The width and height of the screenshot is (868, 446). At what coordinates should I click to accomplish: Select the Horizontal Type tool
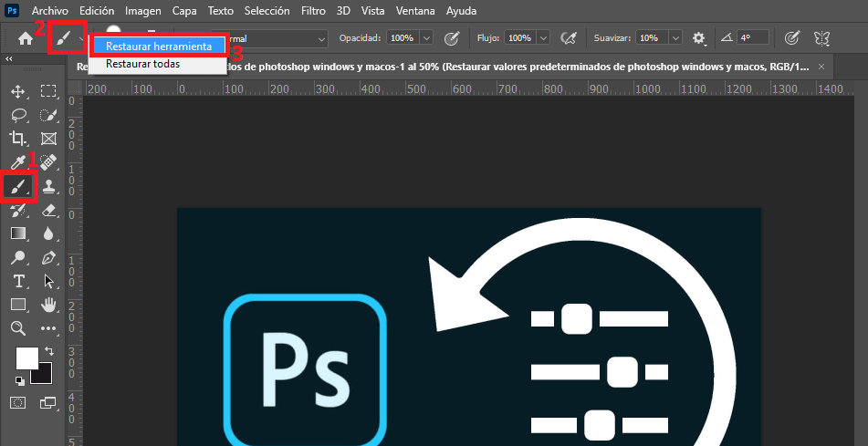pyautogui.click(x=18, y=281)
